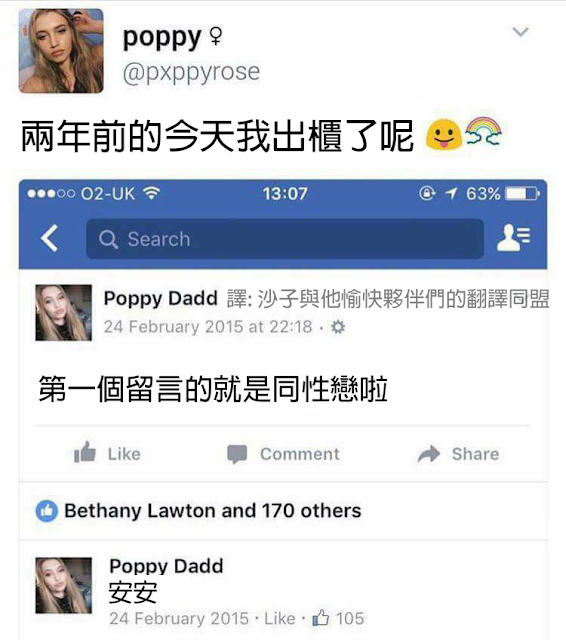Tap the Share arrow icon
Viewport: 566px width, 640px height.
428,454
